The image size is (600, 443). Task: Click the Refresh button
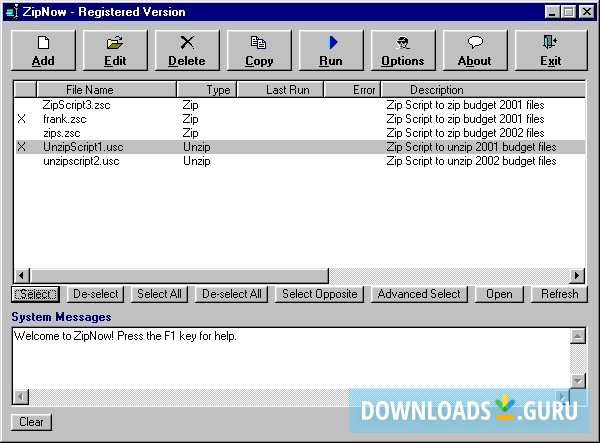pyautogui.click(x=559, y=294)
